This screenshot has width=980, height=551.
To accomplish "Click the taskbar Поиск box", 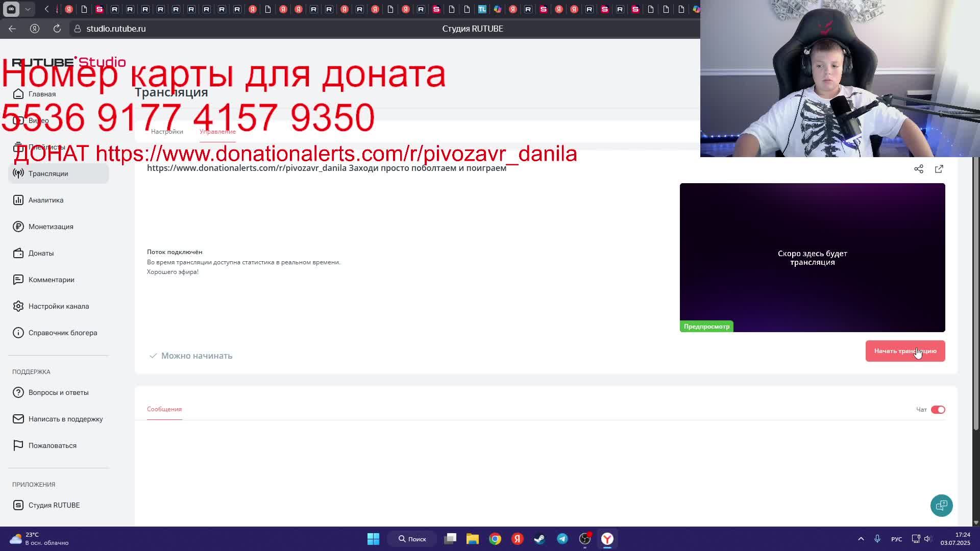I will click(x=412, y=539).
